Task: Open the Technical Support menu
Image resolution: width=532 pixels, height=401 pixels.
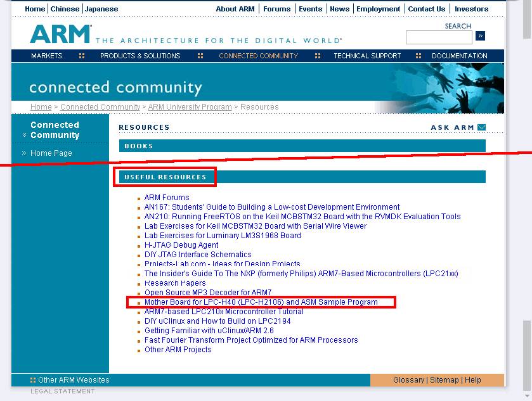Action: point(367,56)
